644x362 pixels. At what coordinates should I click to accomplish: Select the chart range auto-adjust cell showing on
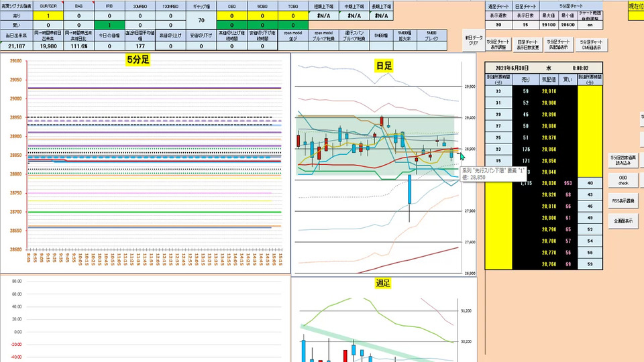[590, 25]
